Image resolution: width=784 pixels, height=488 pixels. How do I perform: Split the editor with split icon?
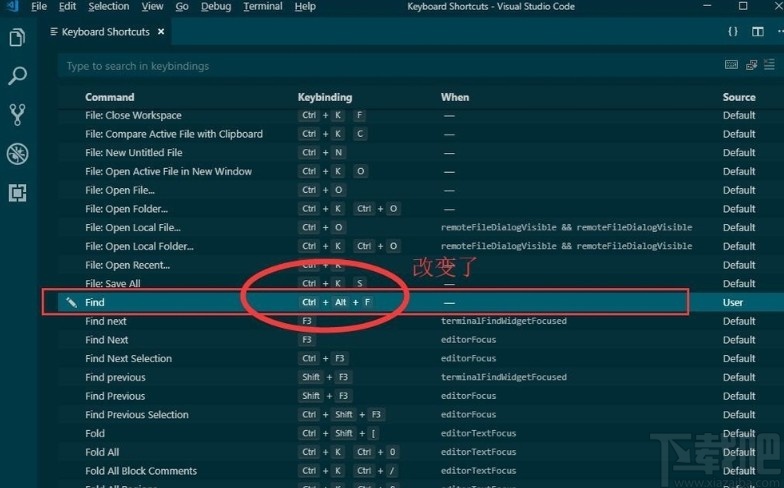(758, 32)
